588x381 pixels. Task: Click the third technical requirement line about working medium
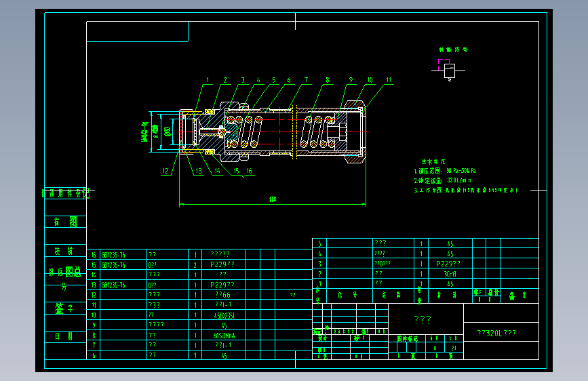click(466, 190)
